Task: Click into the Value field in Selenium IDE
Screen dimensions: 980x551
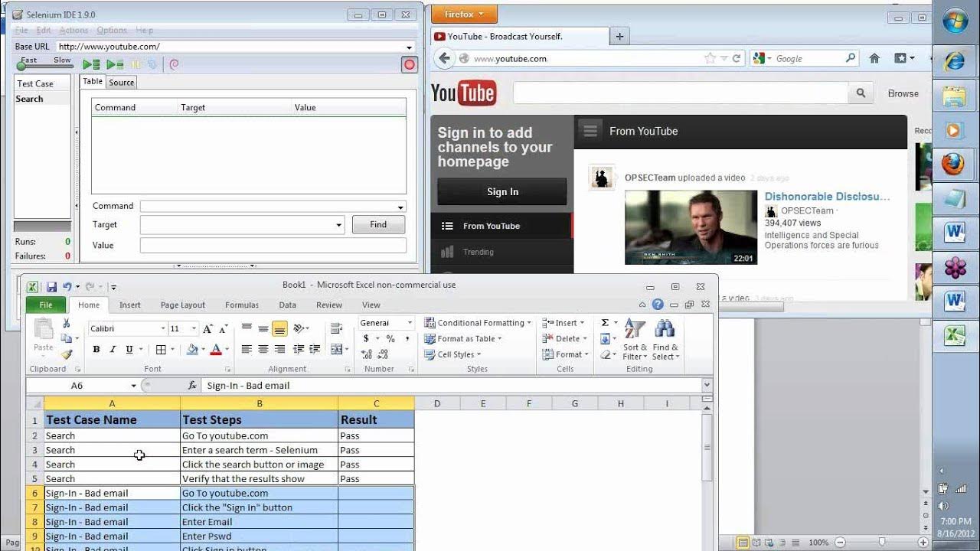Action: click(273, 246)
